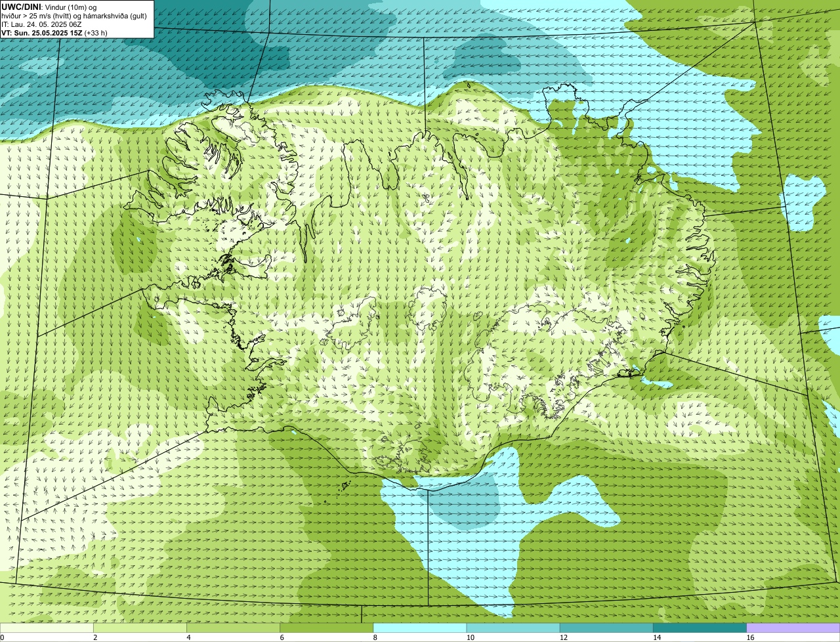
Task: Click the '14' label on the wind scale
Action: (x=657, y=637)
